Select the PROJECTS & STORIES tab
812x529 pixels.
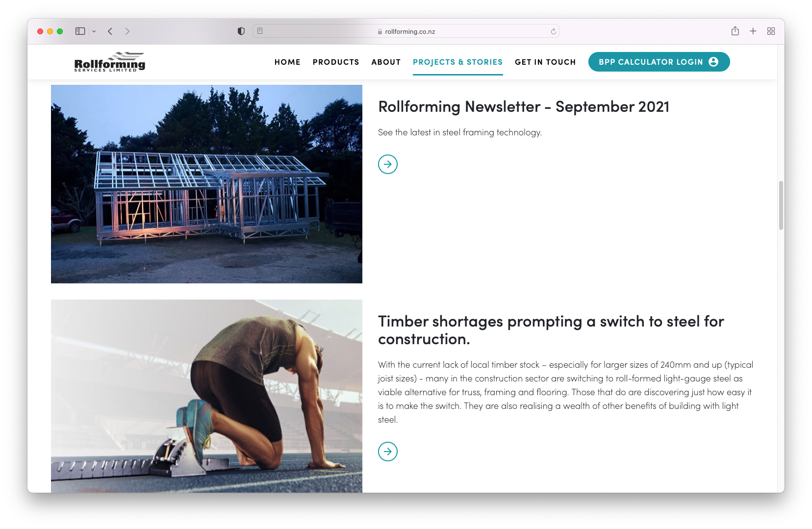(x=457, y=62)
